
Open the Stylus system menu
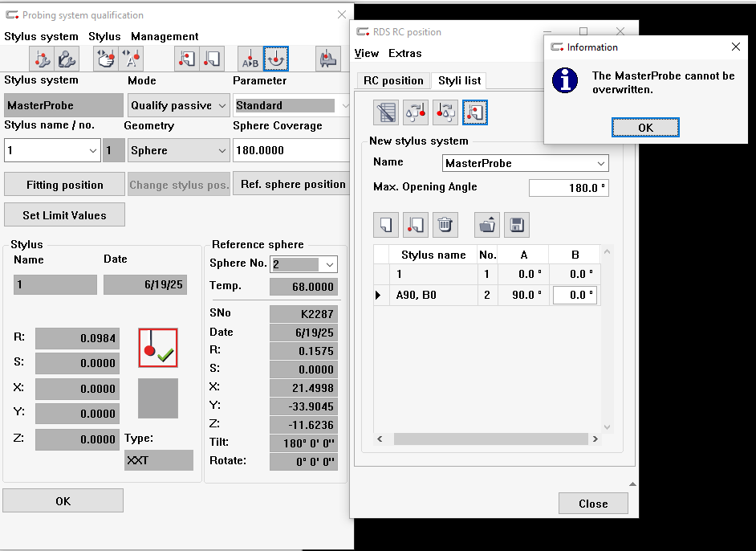point(41,37)
